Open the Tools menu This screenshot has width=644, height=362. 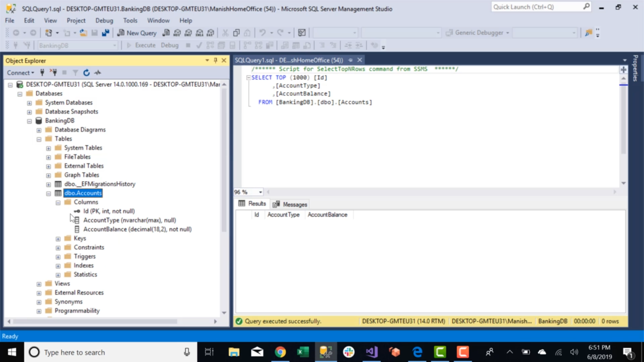coord(130,20)
